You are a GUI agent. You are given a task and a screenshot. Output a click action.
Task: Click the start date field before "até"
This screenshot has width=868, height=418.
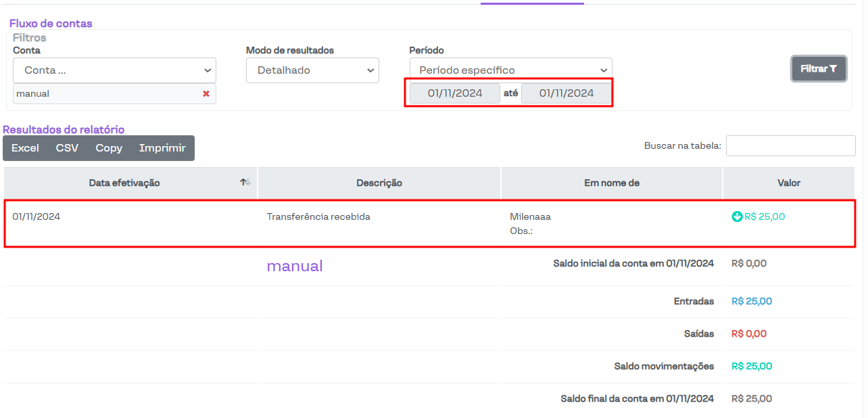coord(455,93)
